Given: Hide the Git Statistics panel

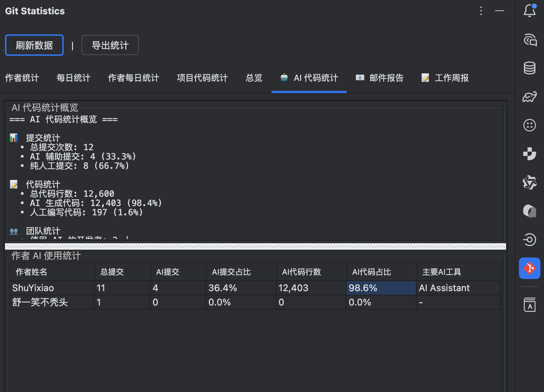Looking at the screenshot, I should tap(500, 11).
